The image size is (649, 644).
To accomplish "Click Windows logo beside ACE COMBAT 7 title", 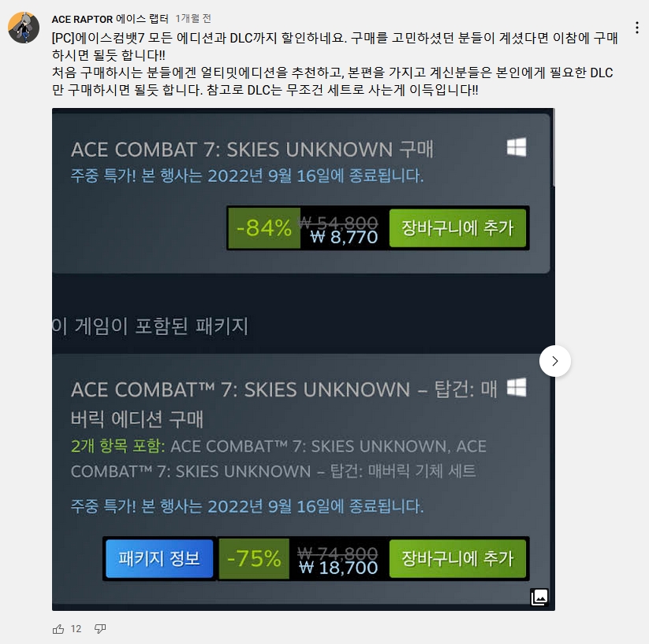I will 517,147.
